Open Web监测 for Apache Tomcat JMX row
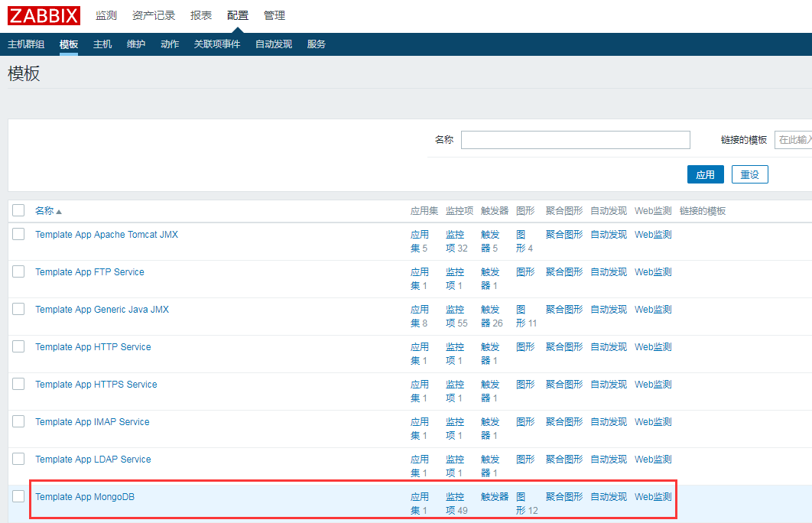This screenshot has height=523, width=812. click(653, 235)
